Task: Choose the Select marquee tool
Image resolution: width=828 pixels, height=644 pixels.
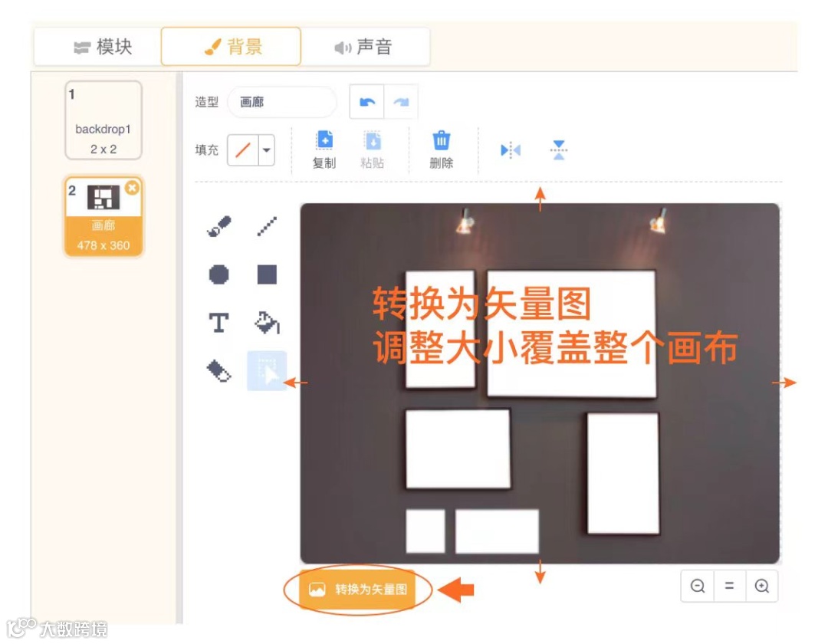Action: [268, 370]
